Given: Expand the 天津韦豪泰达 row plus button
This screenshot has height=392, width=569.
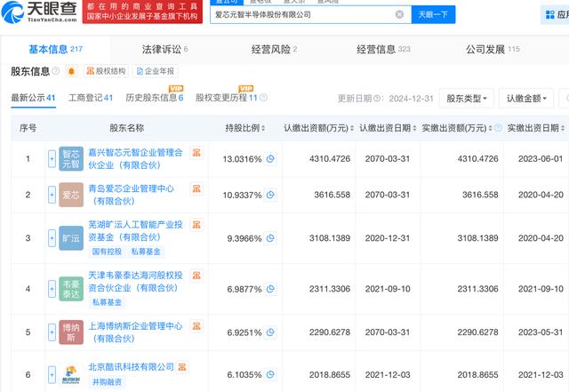Looking at the screenshot, I should tap(52, 288).
